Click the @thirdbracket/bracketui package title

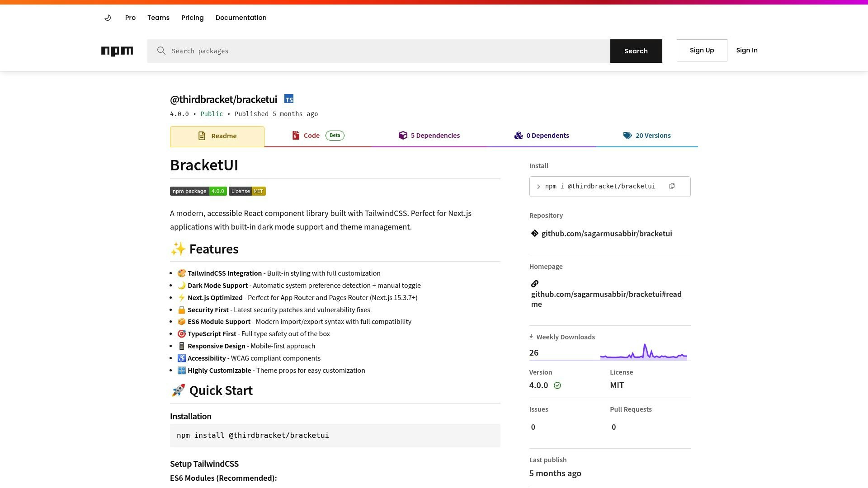point(223,99)
